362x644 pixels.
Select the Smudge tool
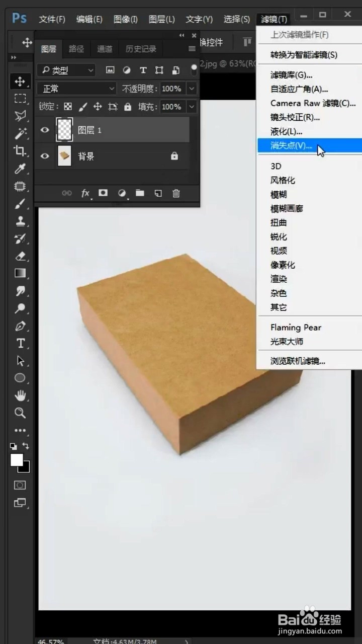20,291
